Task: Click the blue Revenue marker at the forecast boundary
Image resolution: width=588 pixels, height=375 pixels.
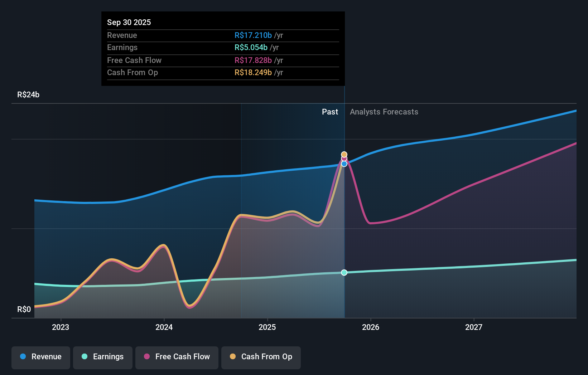Action: [x=344, y=164]
